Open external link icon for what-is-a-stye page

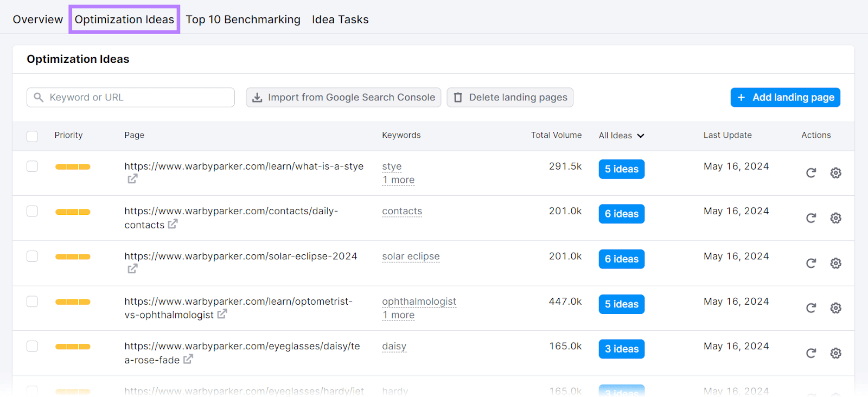point(132,178)
